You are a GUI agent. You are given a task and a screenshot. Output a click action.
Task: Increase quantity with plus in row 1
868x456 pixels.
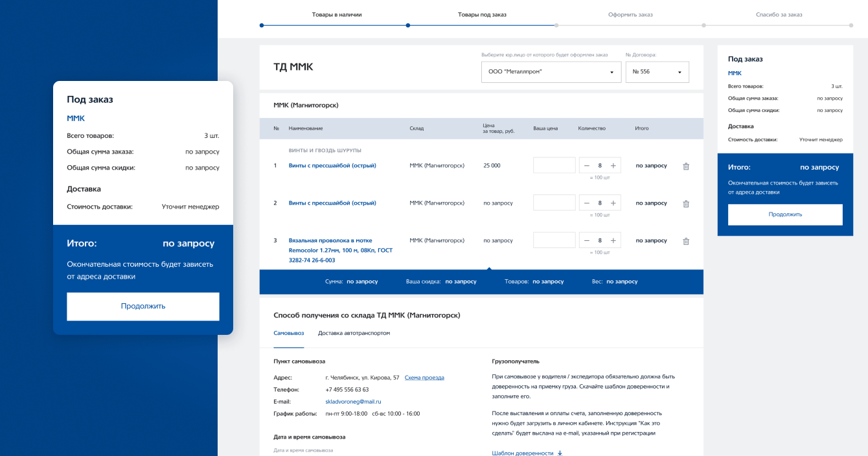click(x=613, y=166)
